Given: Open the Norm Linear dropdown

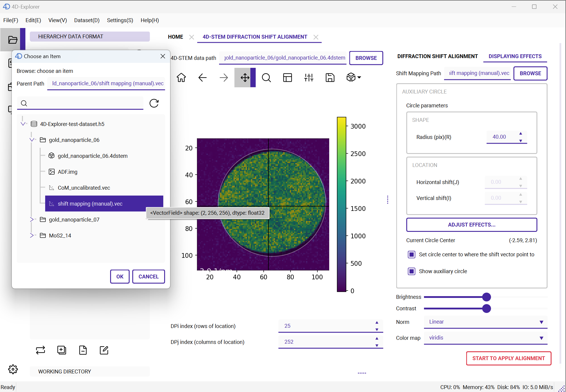Looking at the screenshot, I should click(486, 322).
